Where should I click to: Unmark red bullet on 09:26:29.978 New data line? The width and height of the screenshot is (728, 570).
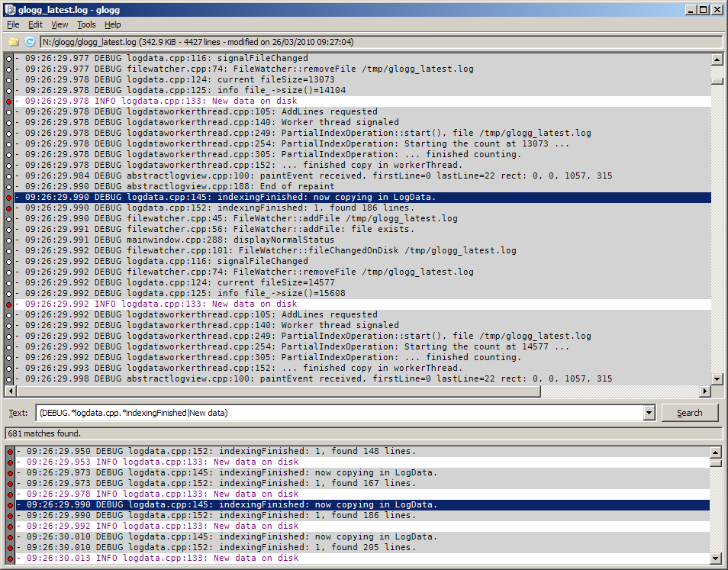(8, 101)
